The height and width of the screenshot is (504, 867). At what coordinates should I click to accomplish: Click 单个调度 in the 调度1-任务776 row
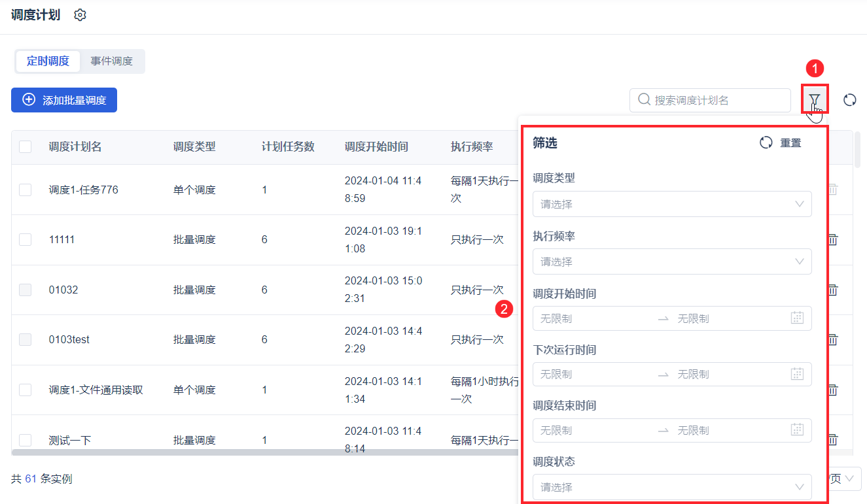[194, 190]
